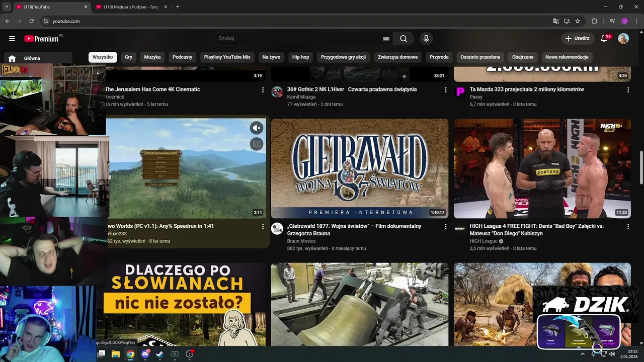This screenshot has width=644, height=362.
Task: Reload the page
Action: click(31, 21)
